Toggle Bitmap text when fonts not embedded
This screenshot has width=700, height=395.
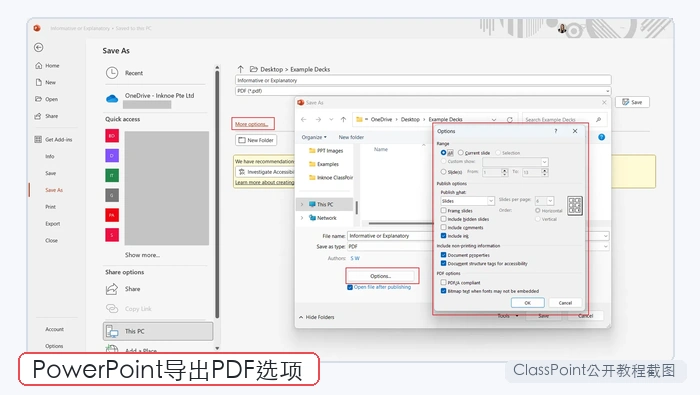444,291
